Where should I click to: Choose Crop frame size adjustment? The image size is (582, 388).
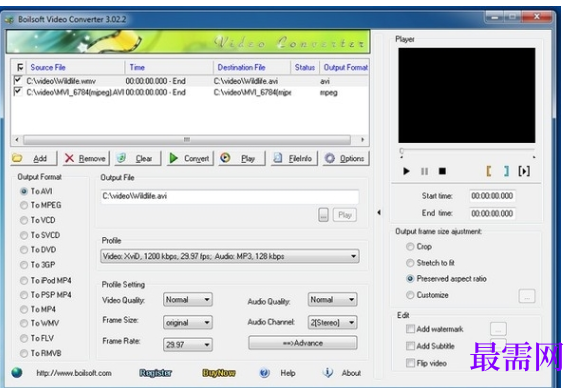(410, 247)
